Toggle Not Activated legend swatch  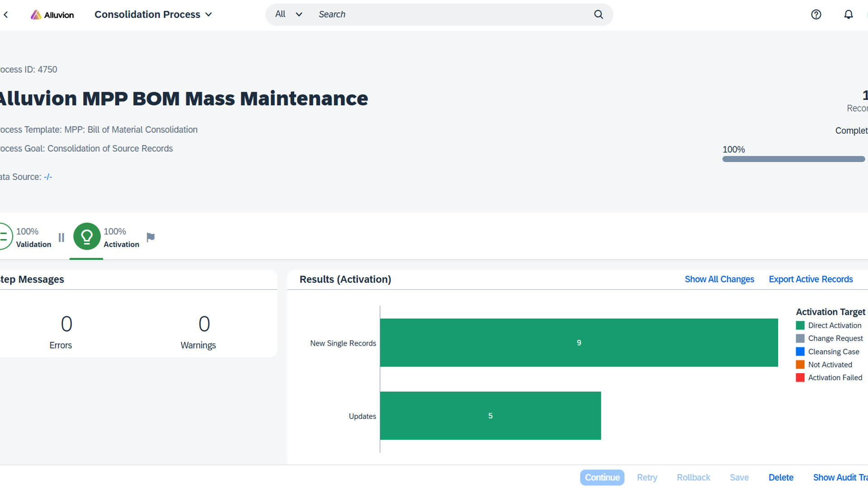click(x=800, y=365)
